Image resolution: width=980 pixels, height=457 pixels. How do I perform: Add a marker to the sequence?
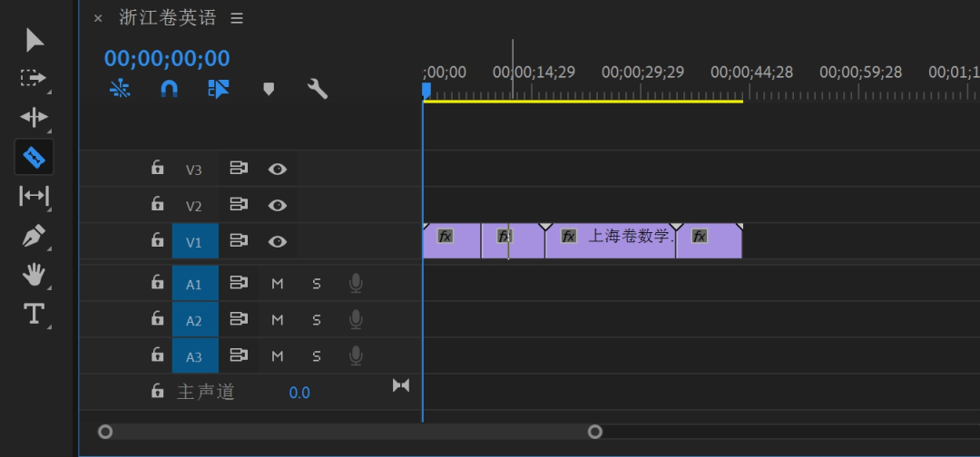269,88
